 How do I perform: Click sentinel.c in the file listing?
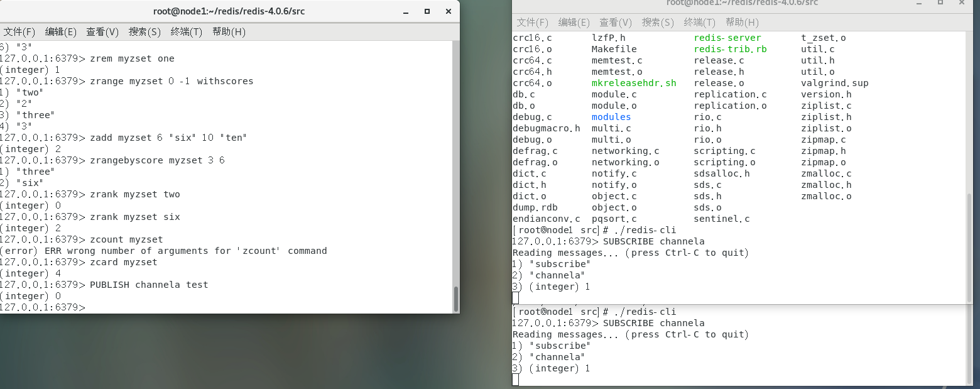pos(722,219)
